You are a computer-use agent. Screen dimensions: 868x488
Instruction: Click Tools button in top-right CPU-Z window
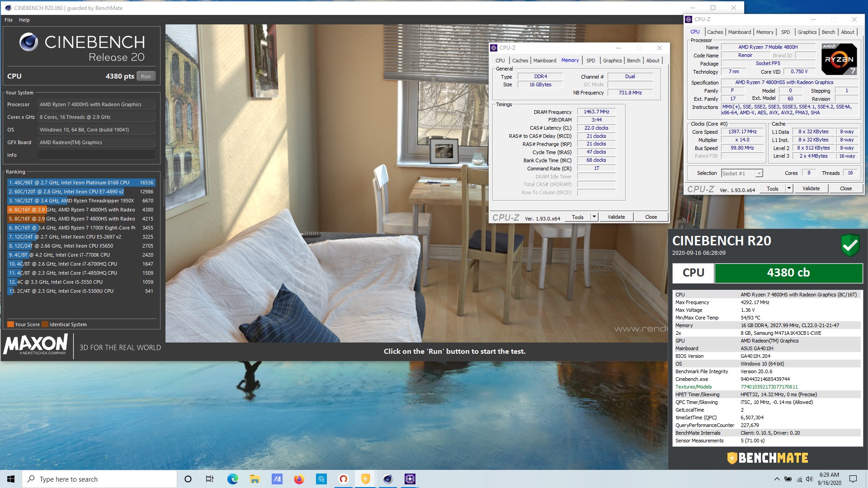773,189
